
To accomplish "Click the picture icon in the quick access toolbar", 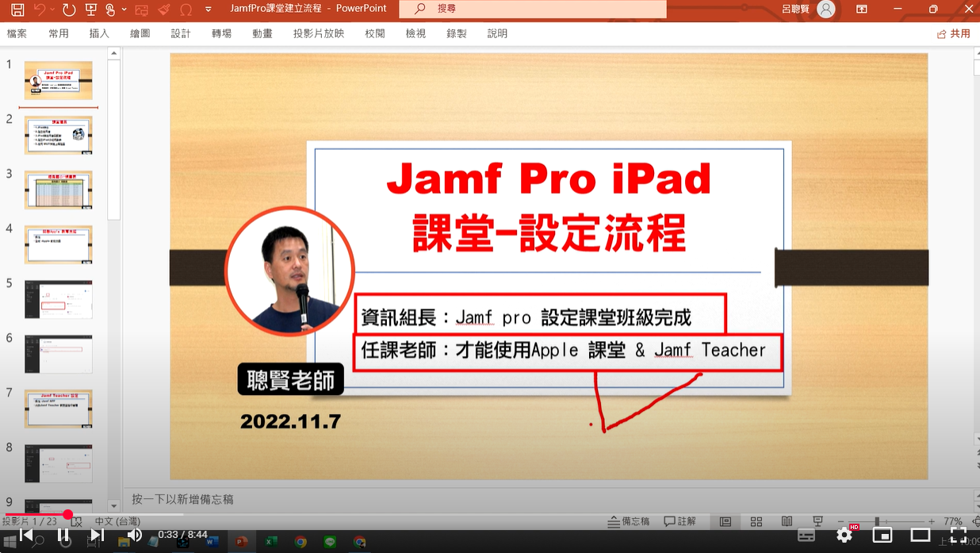I will (142, 10).
